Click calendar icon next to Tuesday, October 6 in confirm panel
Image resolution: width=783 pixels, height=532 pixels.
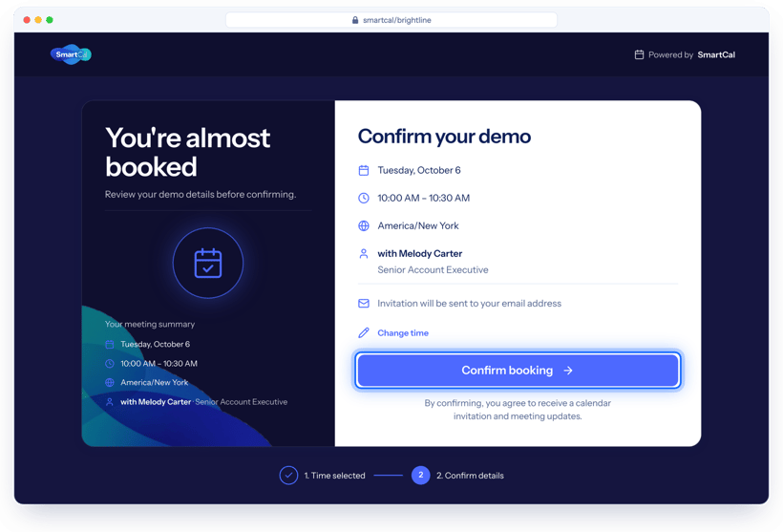click(x=364, y=170)
